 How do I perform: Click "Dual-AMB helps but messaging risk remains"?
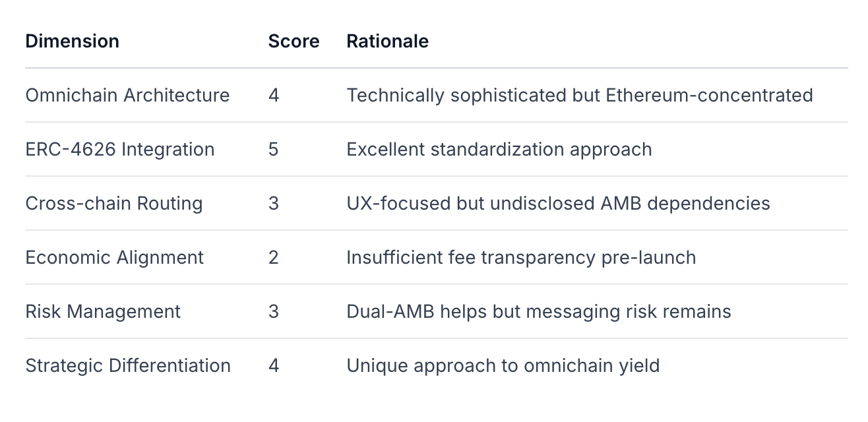tap(538, 311)
